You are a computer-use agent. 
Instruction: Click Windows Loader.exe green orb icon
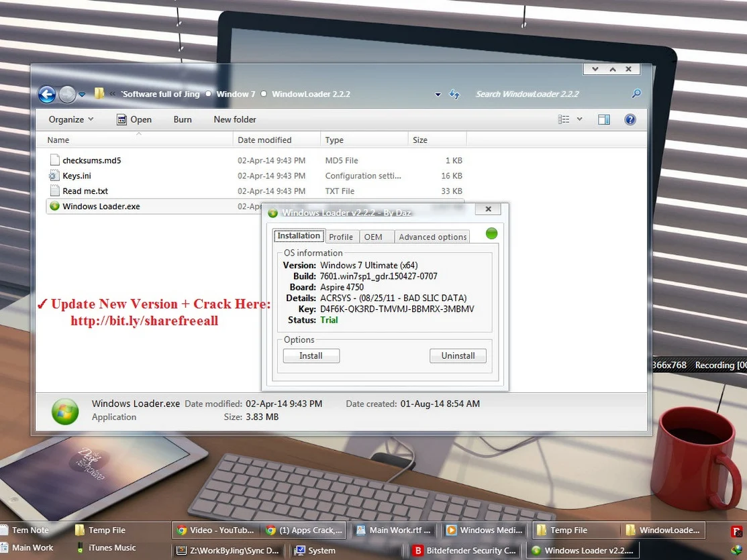[x=54, y=206]
